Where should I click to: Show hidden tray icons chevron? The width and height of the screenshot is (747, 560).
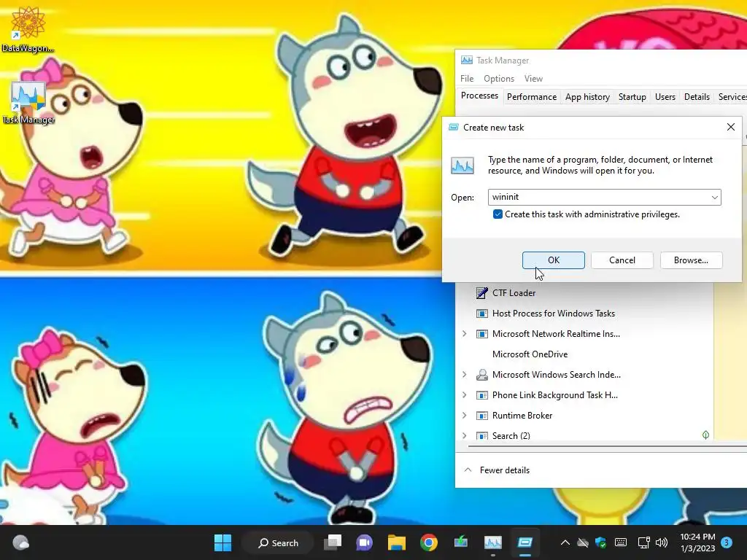tap(565, 542)
